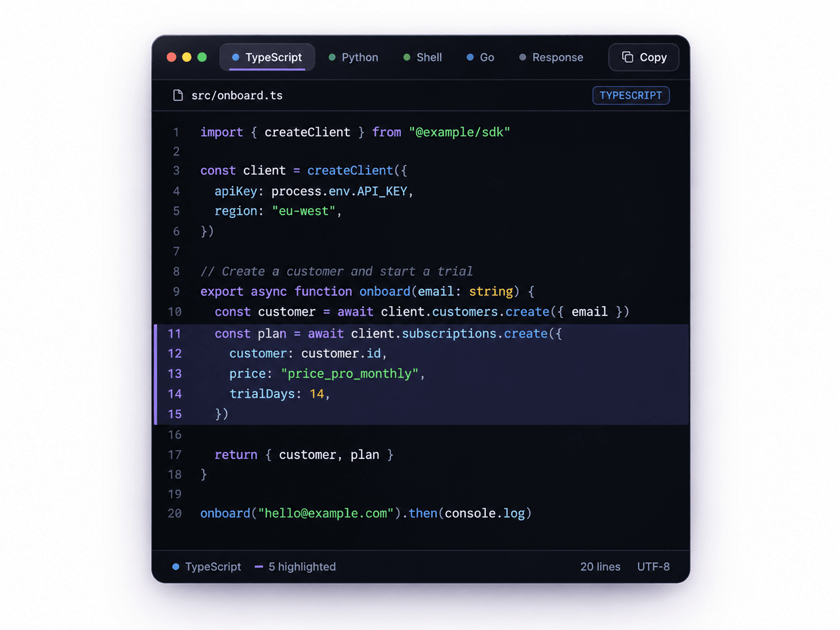Click the blue dot in the status bar
This screenshot has width=840, height=630.
coord(176,567)
